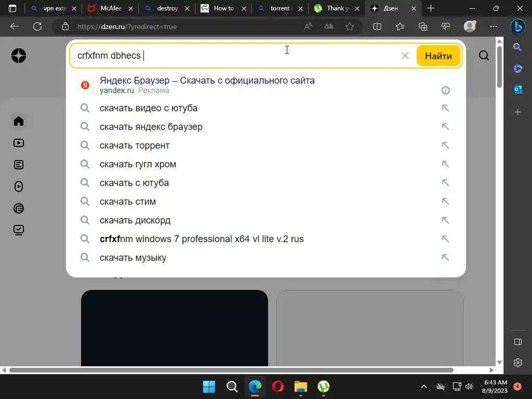Open Bing chat sidebar button
The width and height of the screenshot is (532, 399).
click(518, 27)
